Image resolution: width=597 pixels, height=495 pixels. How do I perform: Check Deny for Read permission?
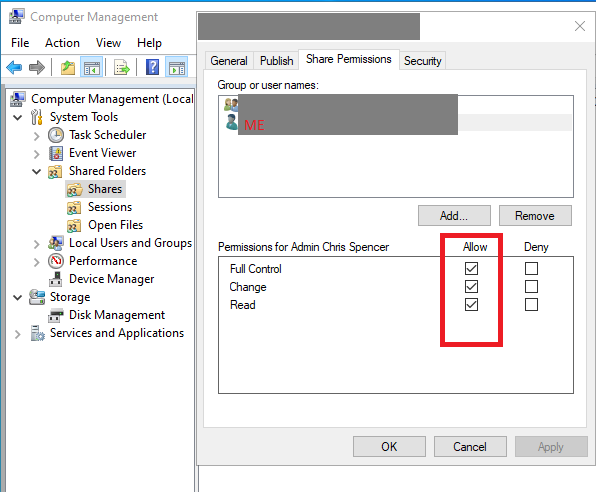click(531, 305)
